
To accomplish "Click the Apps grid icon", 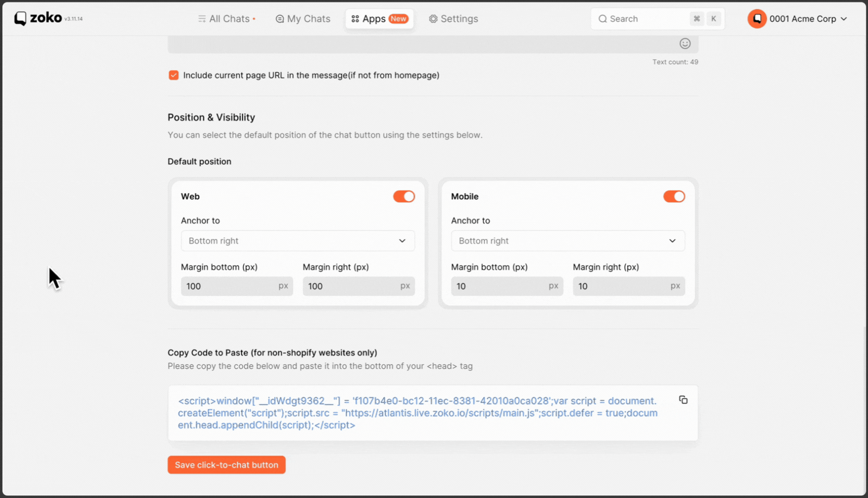I will pos(355,19).
